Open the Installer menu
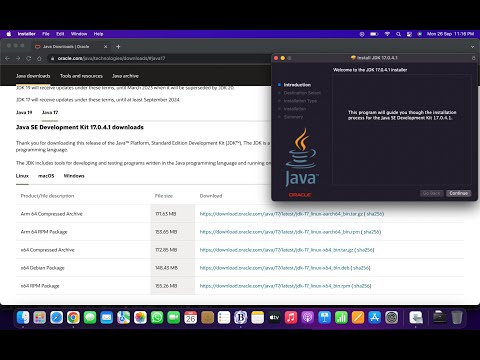Screen dimensions: 480x360 pyautogui.click(x=27, y=34)
